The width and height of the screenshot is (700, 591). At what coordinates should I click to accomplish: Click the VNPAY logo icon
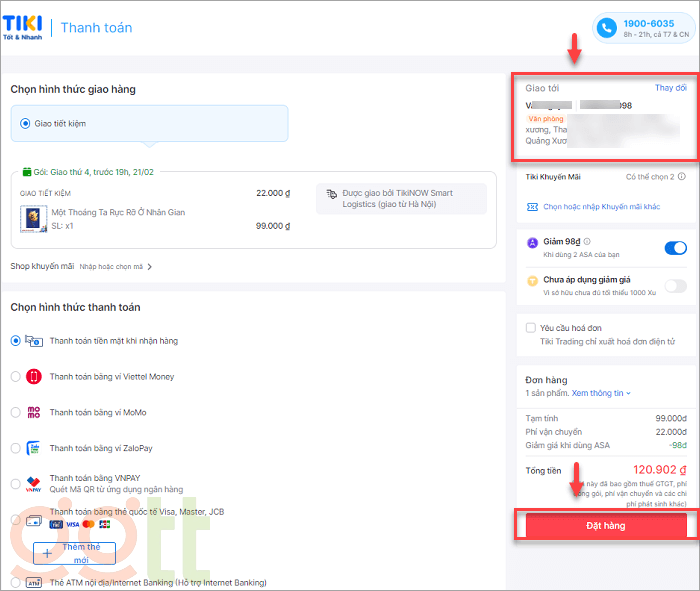(32, 484)
